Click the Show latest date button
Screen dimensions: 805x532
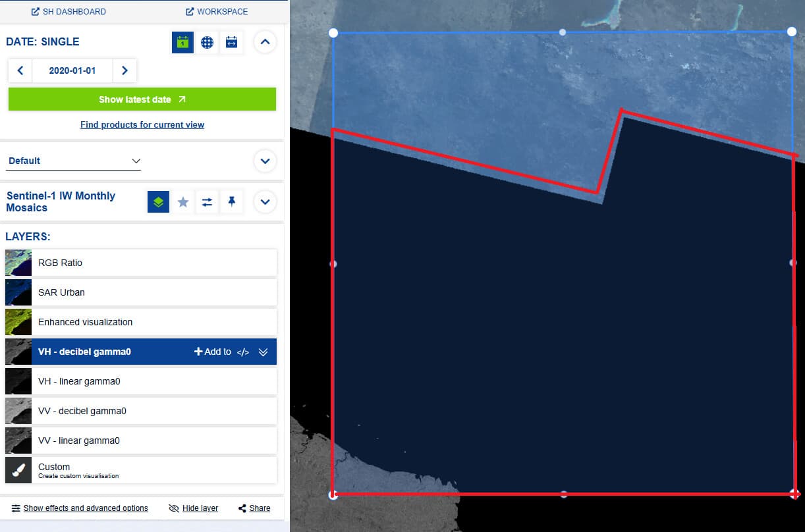tap(142, 99)
